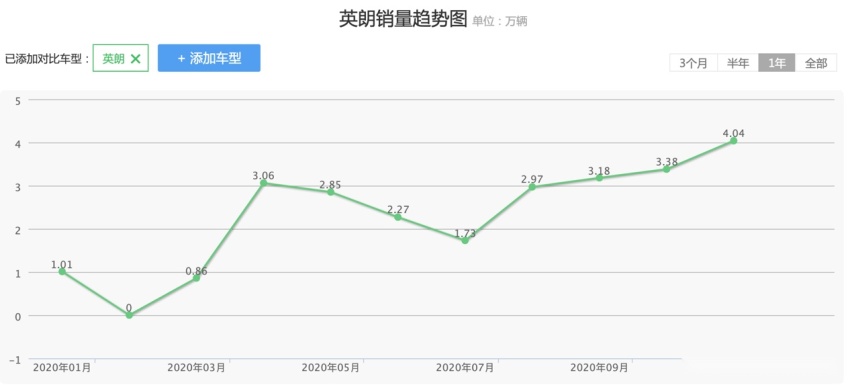Click the 2.85 data point
Screen dimensions: 852x385
pos(330,192)
